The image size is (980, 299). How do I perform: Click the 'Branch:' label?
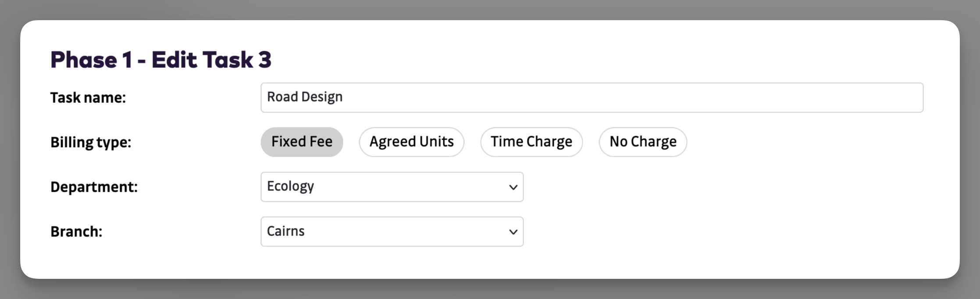click(x=76, y=232)
